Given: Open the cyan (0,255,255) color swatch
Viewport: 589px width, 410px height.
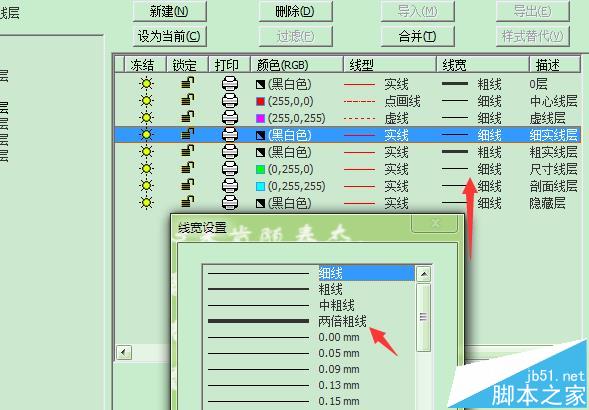Looking at the screenshot, I should 260,186.
